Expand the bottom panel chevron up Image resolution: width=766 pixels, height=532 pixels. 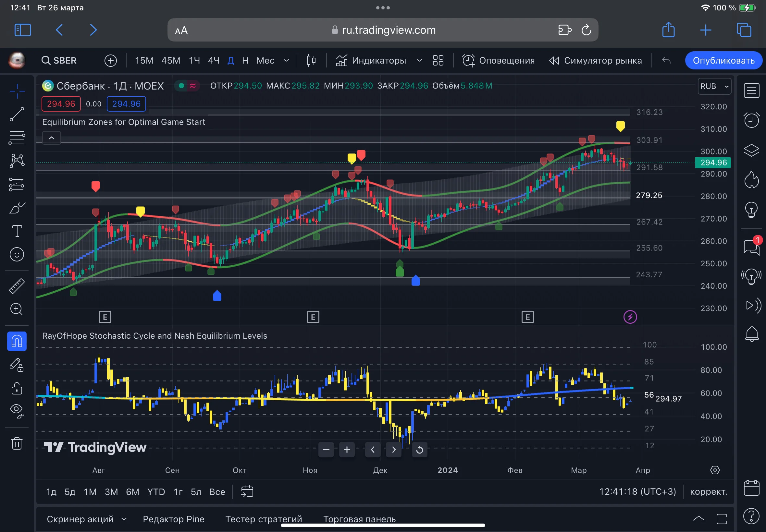[x=698, y=518]
